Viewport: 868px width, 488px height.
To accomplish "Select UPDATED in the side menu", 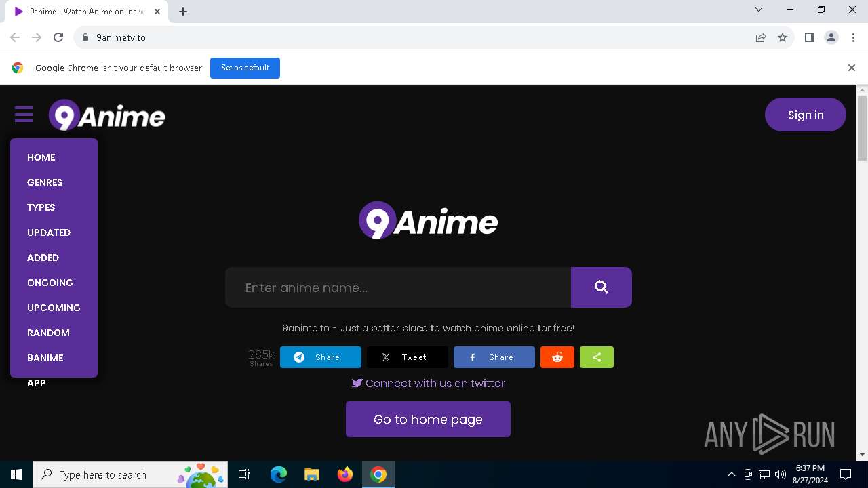I will coord(49,232).
